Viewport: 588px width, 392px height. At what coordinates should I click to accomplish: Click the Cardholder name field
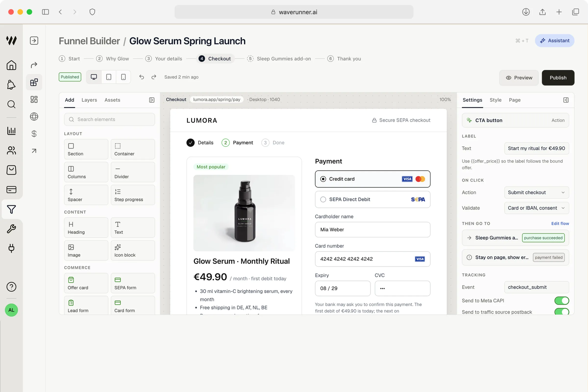(372, 230)
